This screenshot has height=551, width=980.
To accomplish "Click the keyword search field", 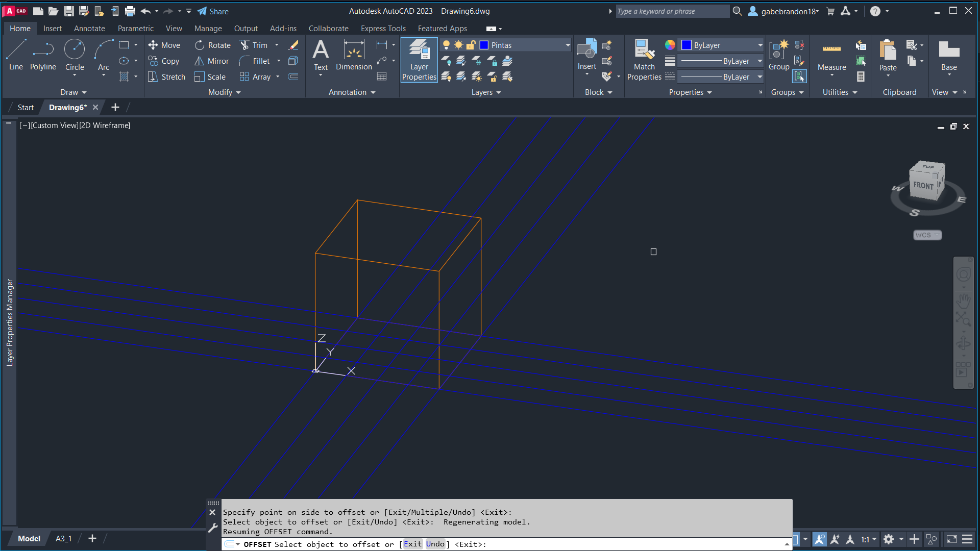I will click(672, 11).
